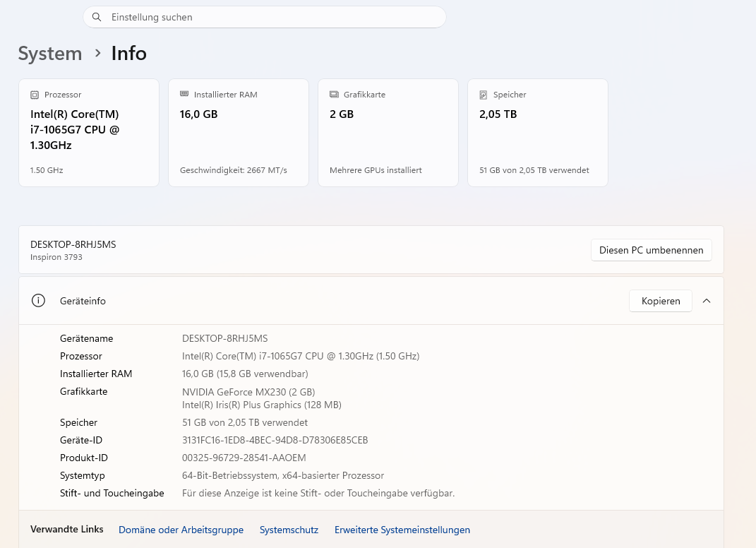The height and width of the screenshot is (548, 756).
Task: Click the 'Gerätename' row label
Action: [x=86, y=339]
